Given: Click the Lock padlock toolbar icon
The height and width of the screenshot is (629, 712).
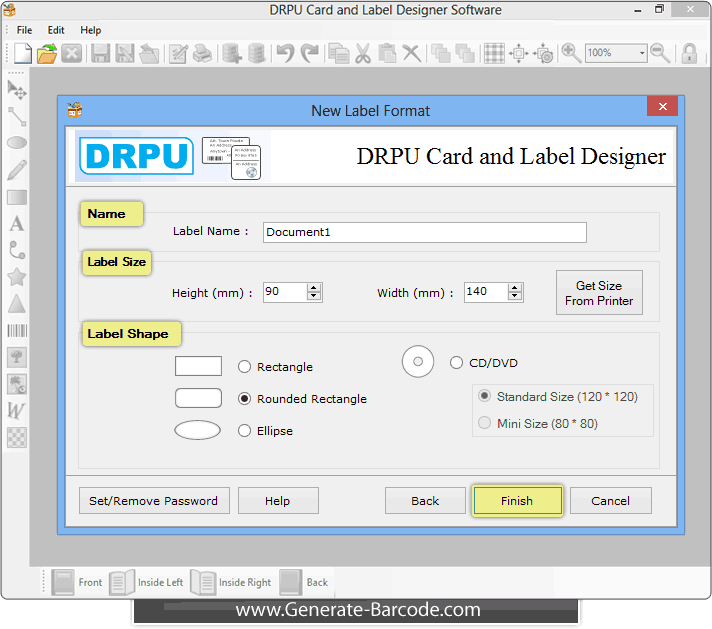Looking at the screenshot, I should click(x=689, y=53).
